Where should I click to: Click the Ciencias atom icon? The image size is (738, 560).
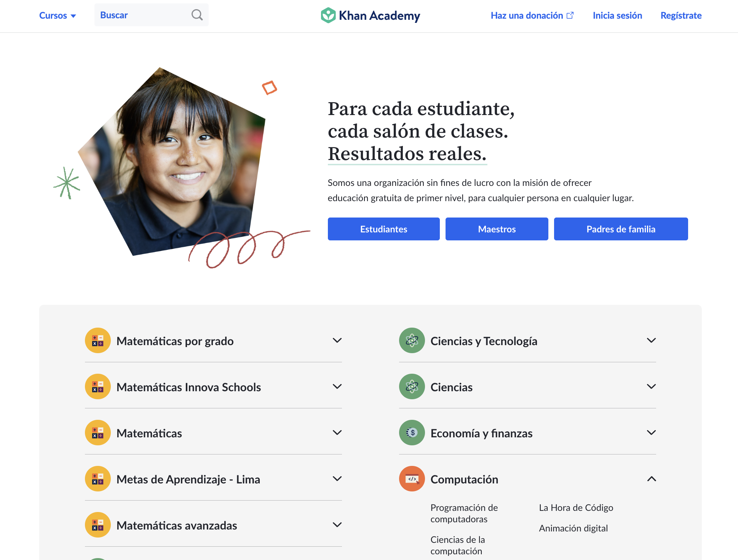(x=412, y=387)
